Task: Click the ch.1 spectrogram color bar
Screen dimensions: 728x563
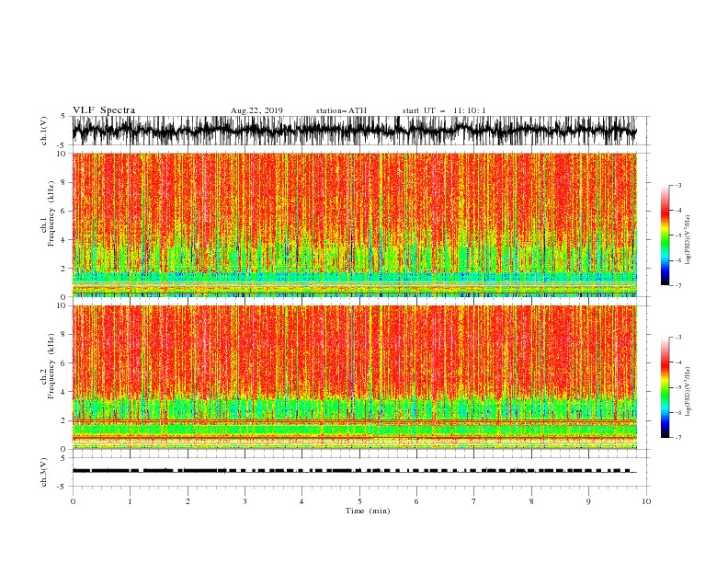Action: point(665,235)
